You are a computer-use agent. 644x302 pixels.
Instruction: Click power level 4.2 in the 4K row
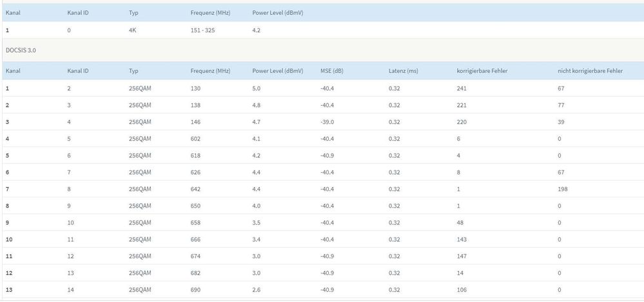257,30
